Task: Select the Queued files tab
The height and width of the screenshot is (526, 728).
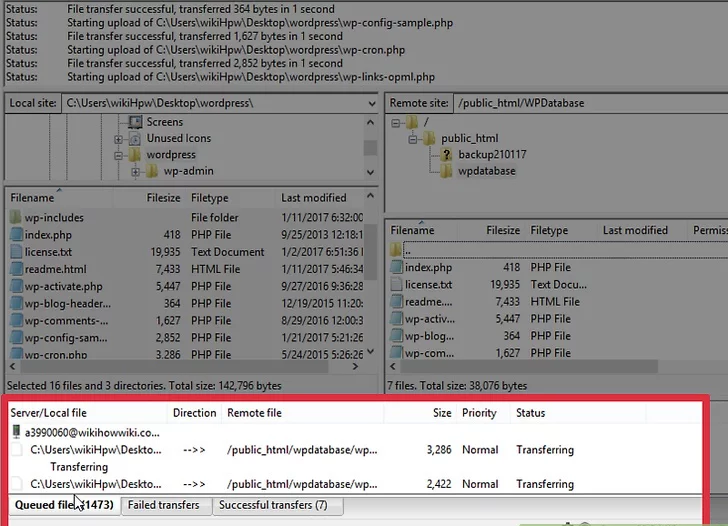Action: [62, 505]
